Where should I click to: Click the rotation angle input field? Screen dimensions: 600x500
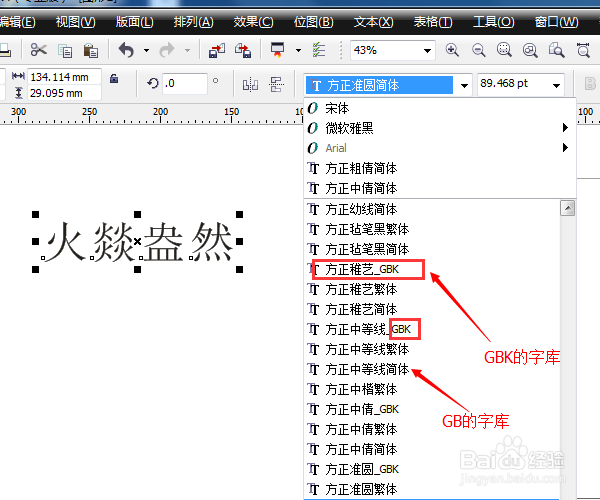[185, 83]
